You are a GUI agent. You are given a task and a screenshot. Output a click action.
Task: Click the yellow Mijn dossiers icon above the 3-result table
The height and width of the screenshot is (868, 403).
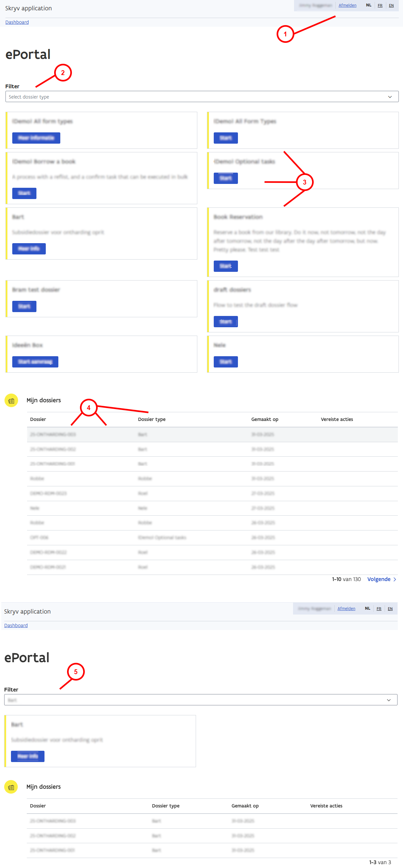click(x=11, y=787)
